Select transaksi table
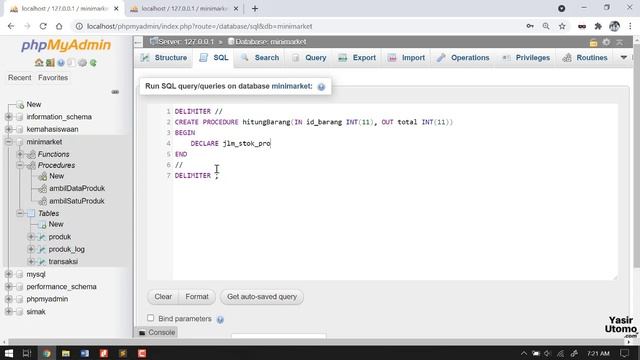Image resolution: width=640 pixels, height=360 pixels. (63, 261)
